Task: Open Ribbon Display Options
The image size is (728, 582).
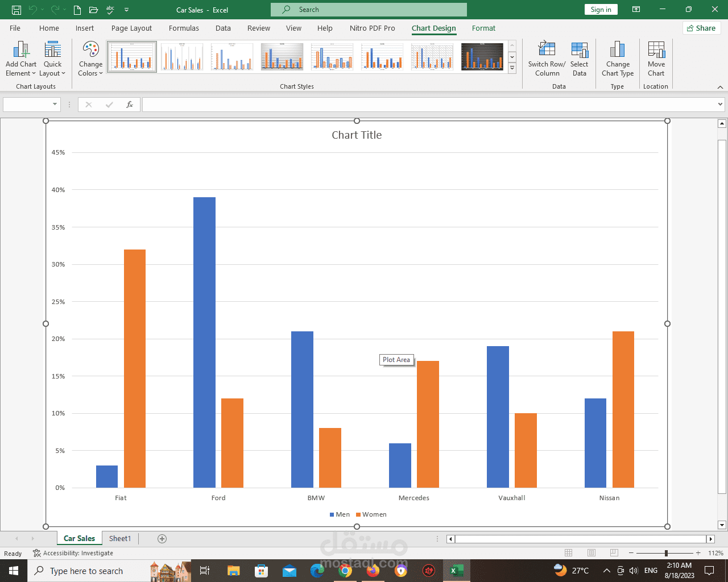Action: [x=636, y=10]
